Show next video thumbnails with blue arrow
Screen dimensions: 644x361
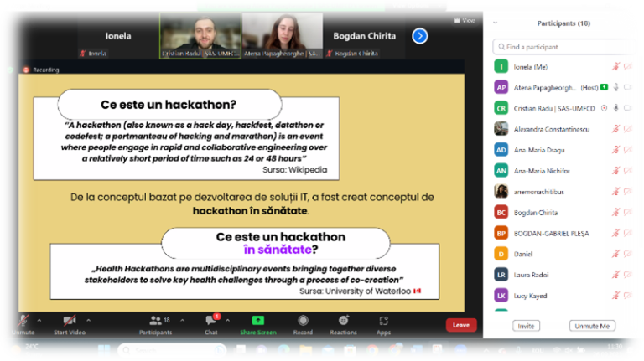[420, 35]
